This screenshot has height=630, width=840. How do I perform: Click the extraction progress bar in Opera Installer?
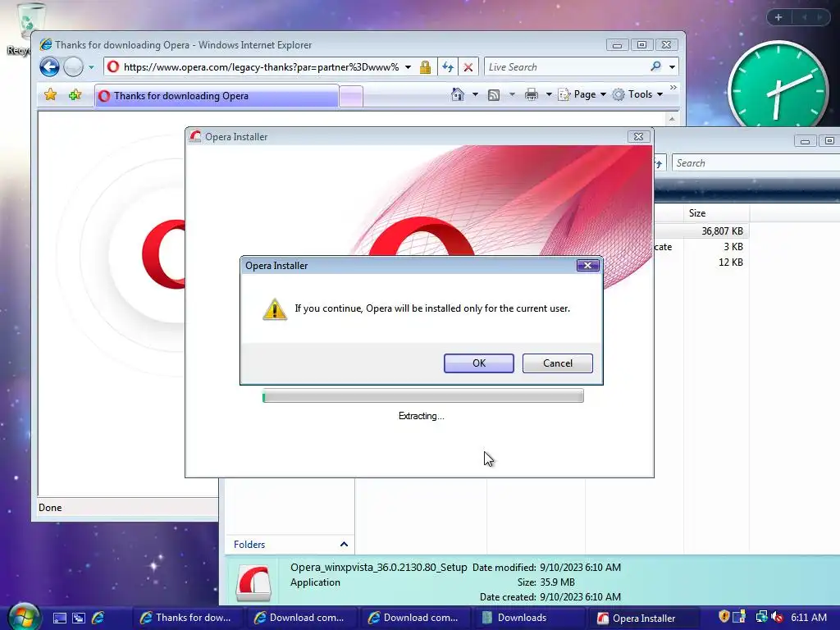pos(422,396)
